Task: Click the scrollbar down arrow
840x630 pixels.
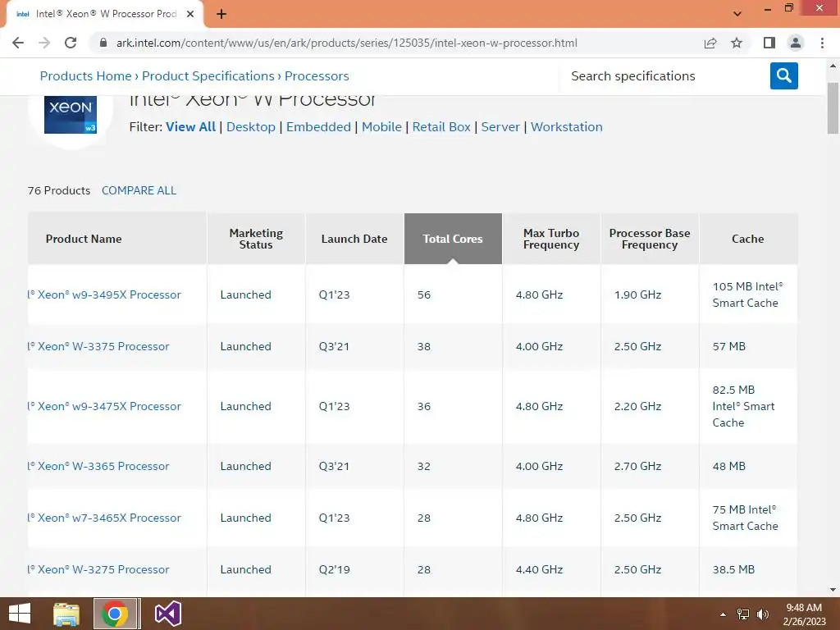Action: (x=833, y=590)
